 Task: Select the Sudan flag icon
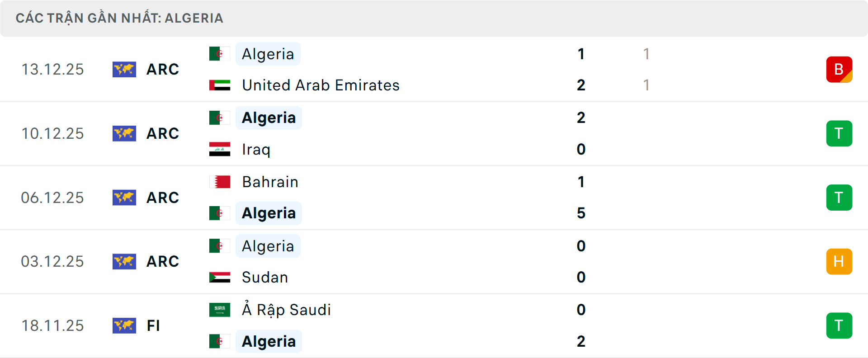[220, 278]
